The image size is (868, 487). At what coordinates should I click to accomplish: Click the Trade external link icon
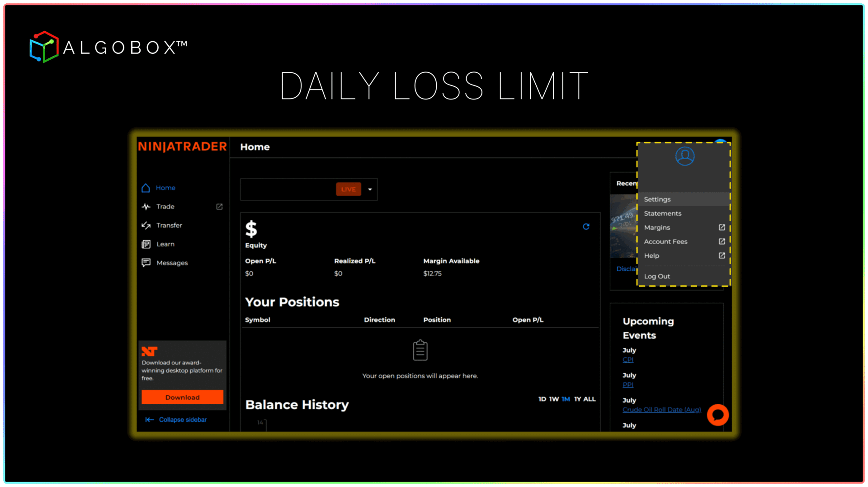219,207
